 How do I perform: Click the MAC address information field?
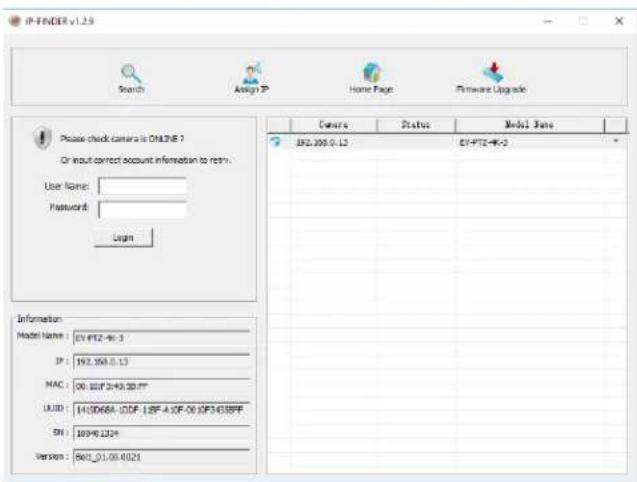162,386
